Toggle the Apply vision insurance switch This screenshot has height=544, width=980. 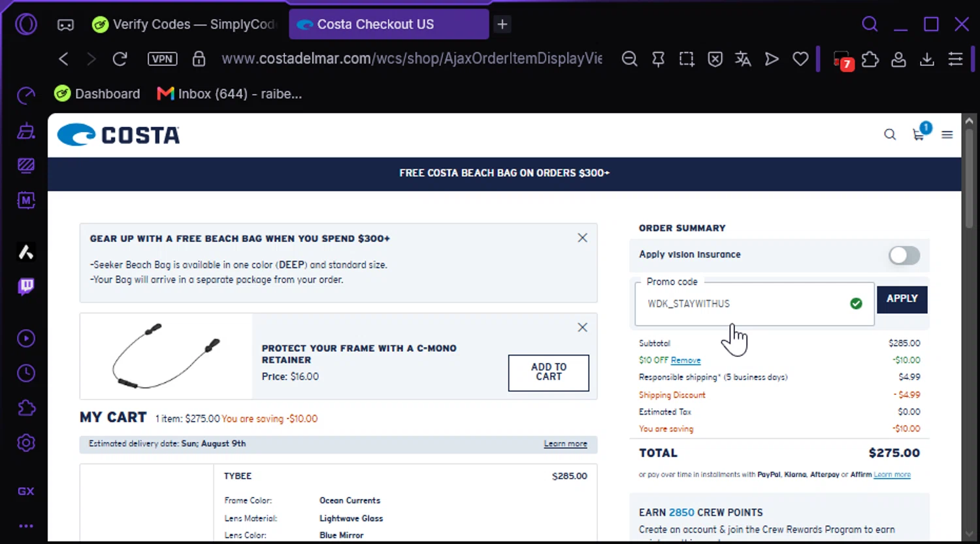pos(904,255)
